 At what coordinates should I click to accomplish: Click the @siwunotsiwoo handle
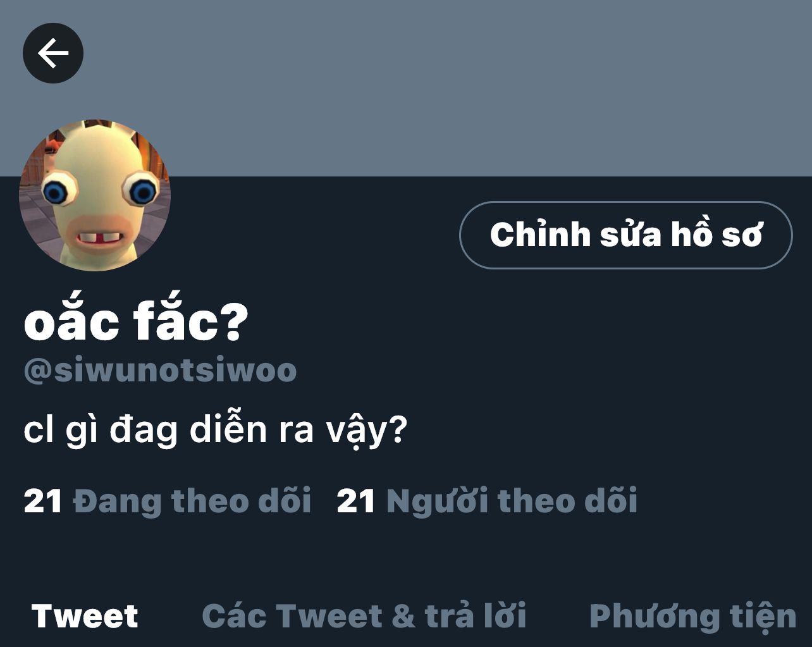[160, 370]
